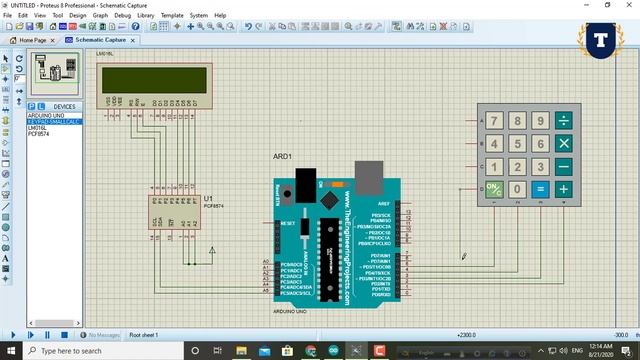The height and width of the screenshot is (360, 640).
Task: Click the schematic overview thumbnail
Action: click(x=55, y=73)
